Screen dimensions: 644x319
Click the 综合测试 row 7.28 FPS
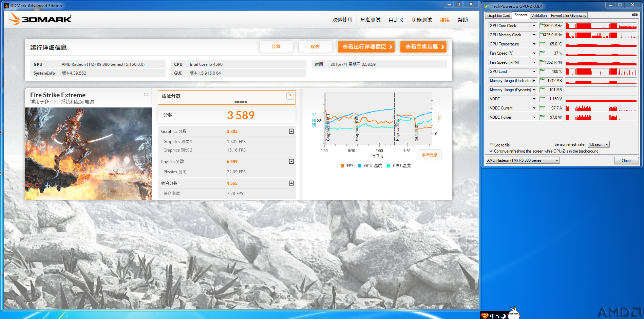(x=227, y=194)
